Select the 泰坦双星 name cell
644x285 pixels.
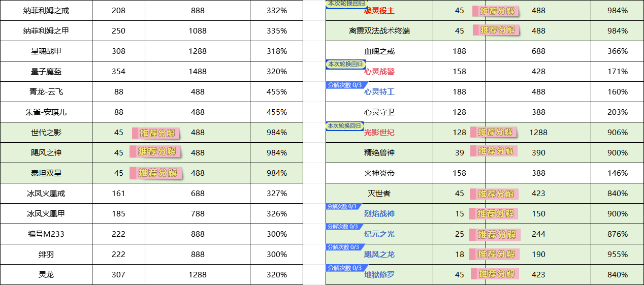coord(46,173)
